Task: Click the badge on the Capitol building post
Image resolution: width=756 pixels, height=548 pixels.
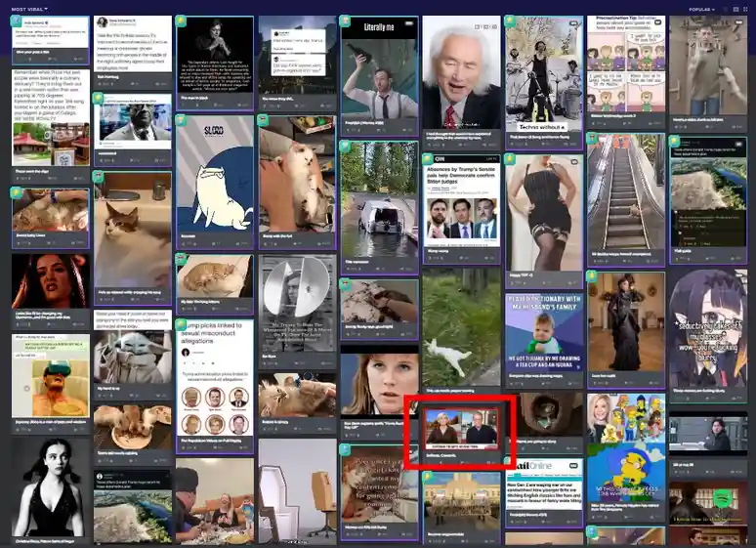Action: [427, 477]
